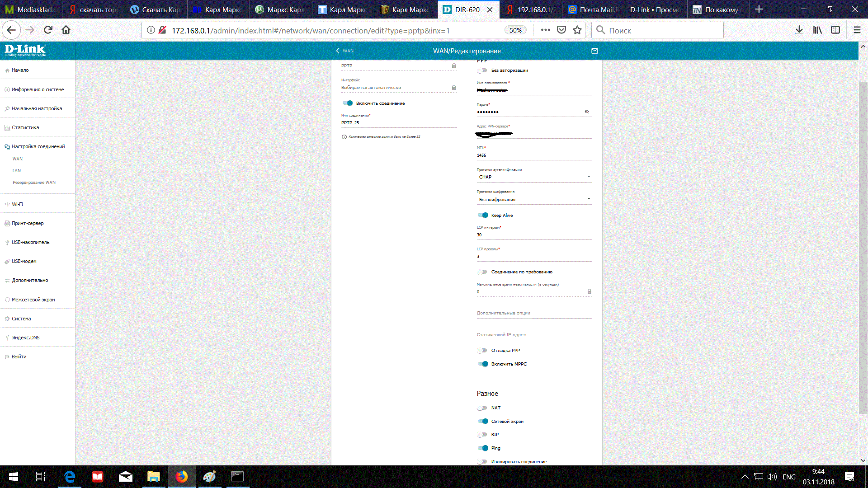Open the Firefox downloads arrow icon
This screenshot has width=868, height=488.
(799, 30)
